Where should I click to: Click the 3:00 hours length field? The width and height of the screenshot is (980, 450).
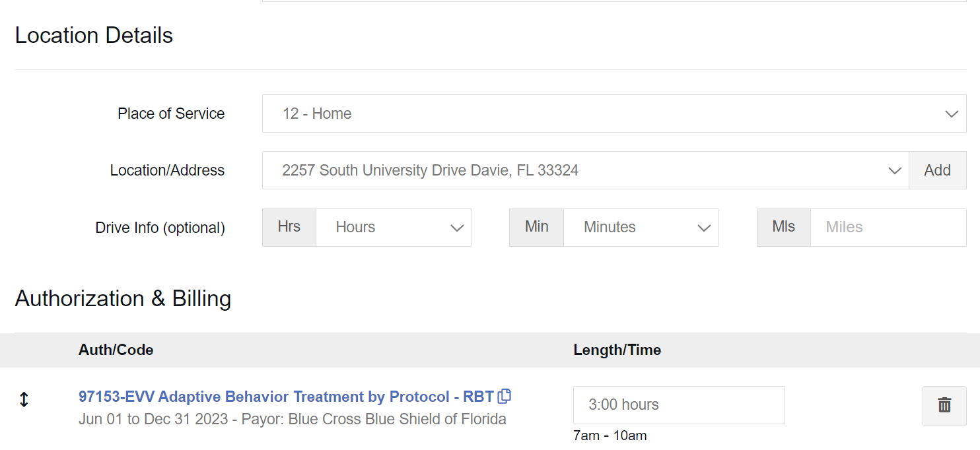678,405
